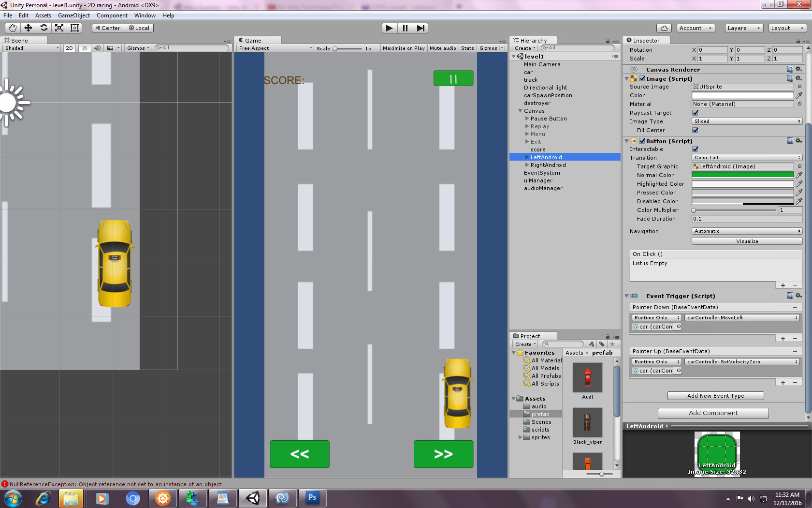Click Center pivot toggle button

(x=107, y=28)
